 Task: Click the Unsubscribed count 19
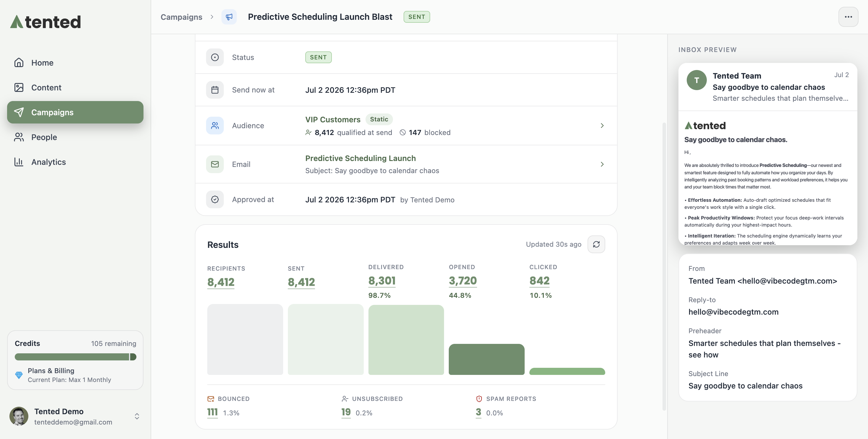pyautogui.click(x=346, y=412)
